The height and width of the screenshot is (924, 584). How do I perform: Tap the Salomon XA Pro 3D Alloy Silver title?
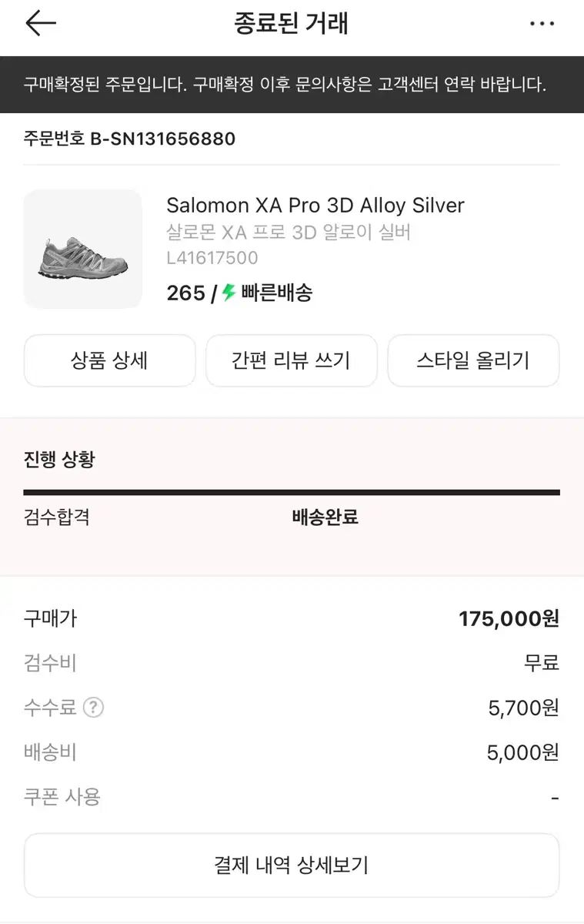click(x=315, y=206)
